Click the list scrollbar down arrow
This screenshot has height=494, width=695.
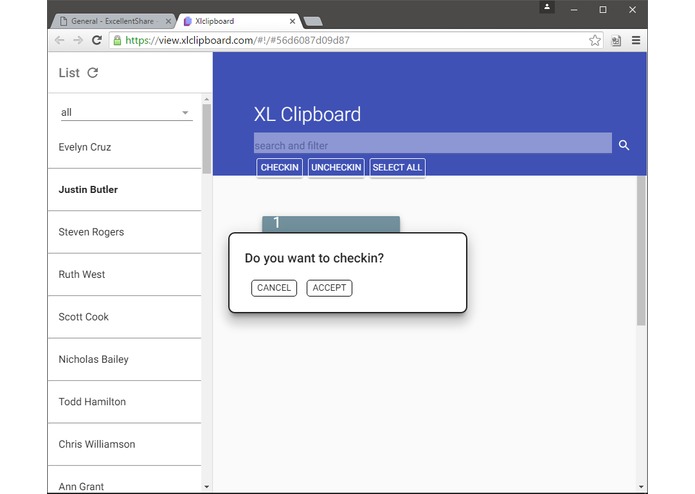coord(207,486)
